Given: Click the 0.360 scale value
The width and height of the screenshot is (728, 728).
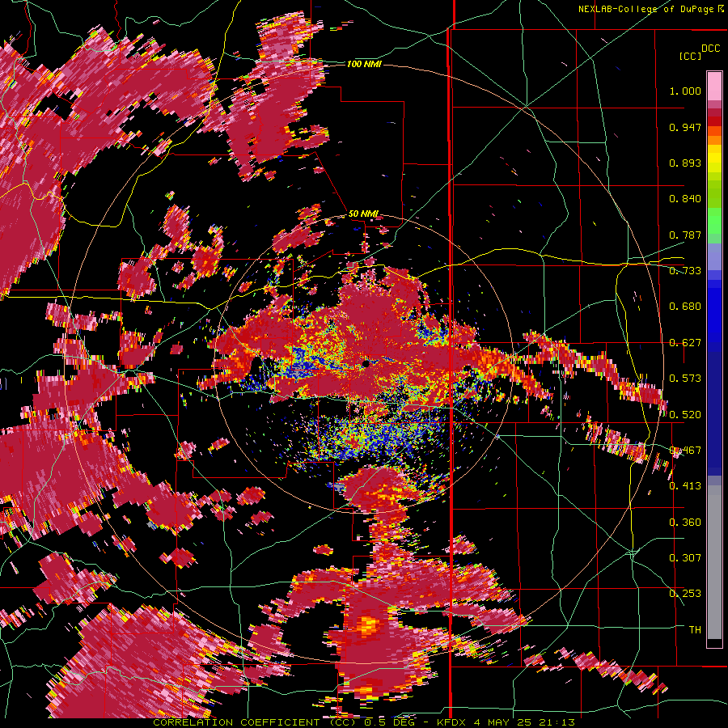Looking at the screenshot, I should pos(685,523).
